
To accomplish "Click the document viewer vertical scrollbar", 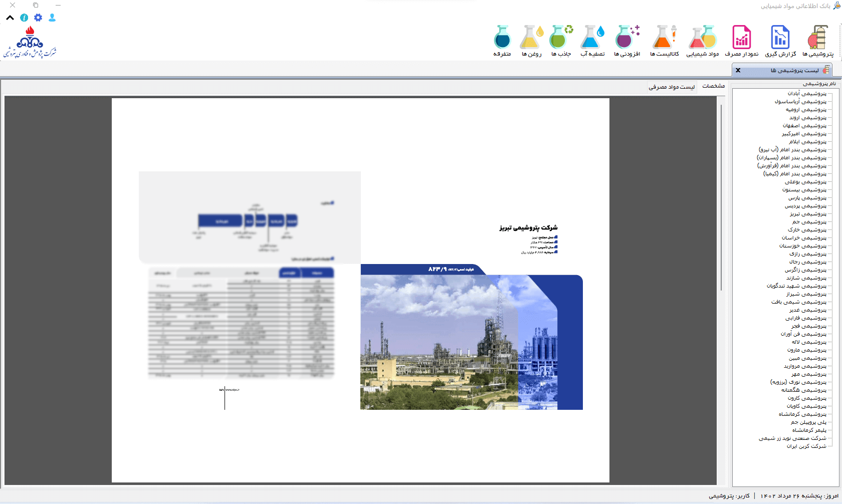I will (721, 197).
